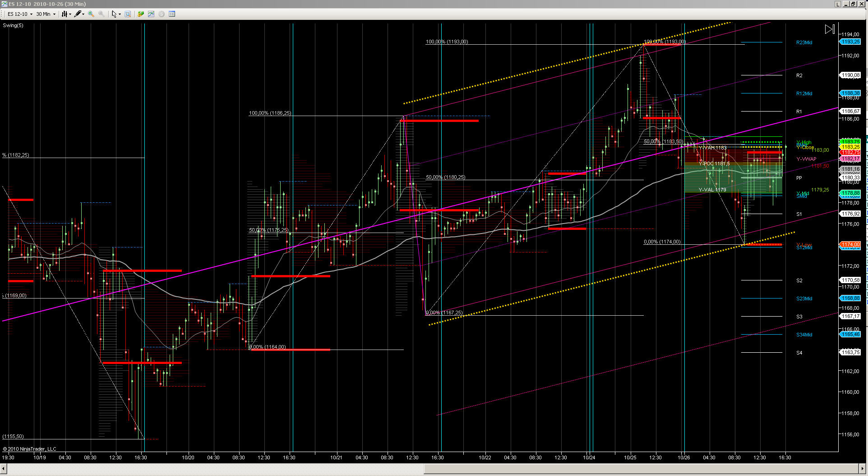Image resolution: width=868 pixels, height=476 pixels.
Task: Click the zoom out magnifier icon
Action: click(x=102, y=14)
